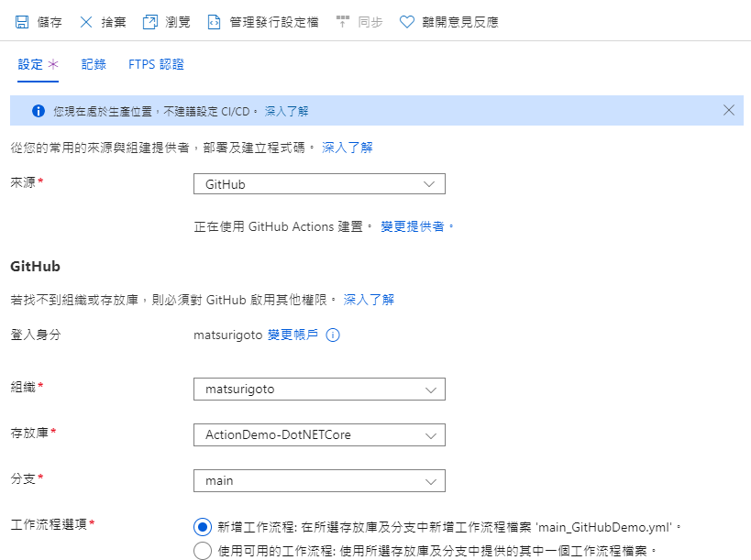Open the 存放庫 ActionDemo-DotNETCore dropdown

pos(319,434)
